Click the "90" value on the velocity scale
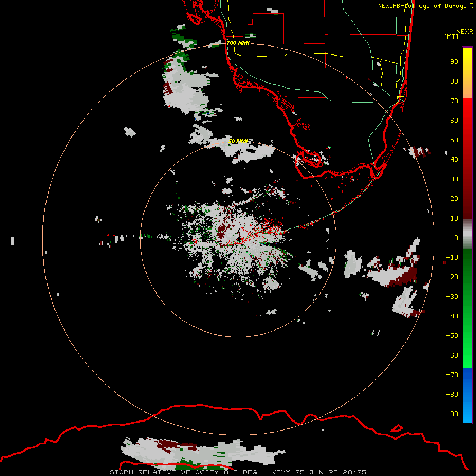476x476 pixels. tap(454, 62)
